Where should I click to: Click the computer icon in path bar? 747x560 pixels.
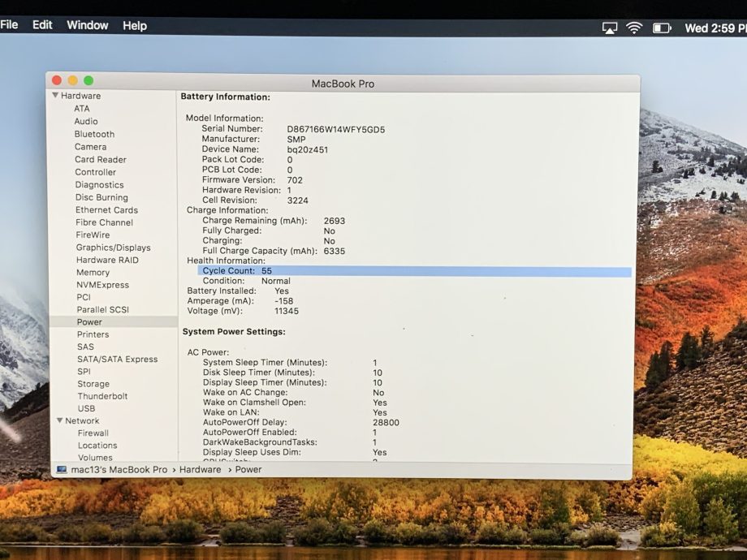tap(62, 470)
